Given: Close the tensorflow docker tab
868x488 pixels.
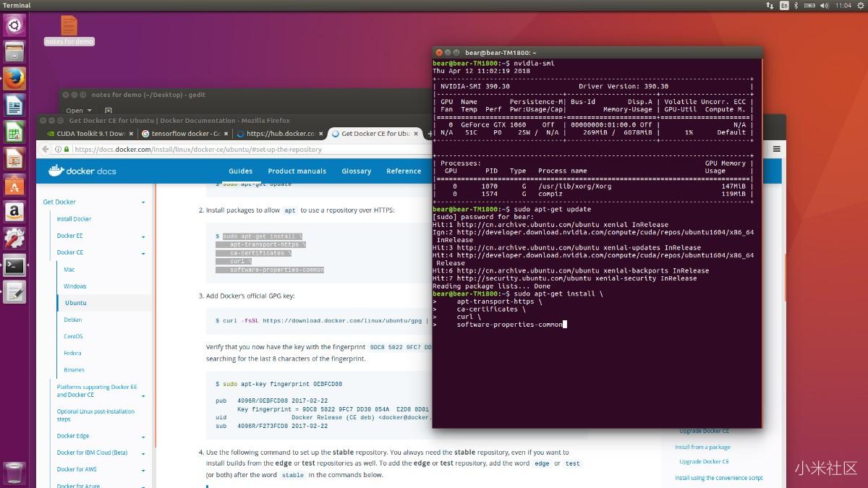Looking at the screenshot, I should click(x=225, y=134).
